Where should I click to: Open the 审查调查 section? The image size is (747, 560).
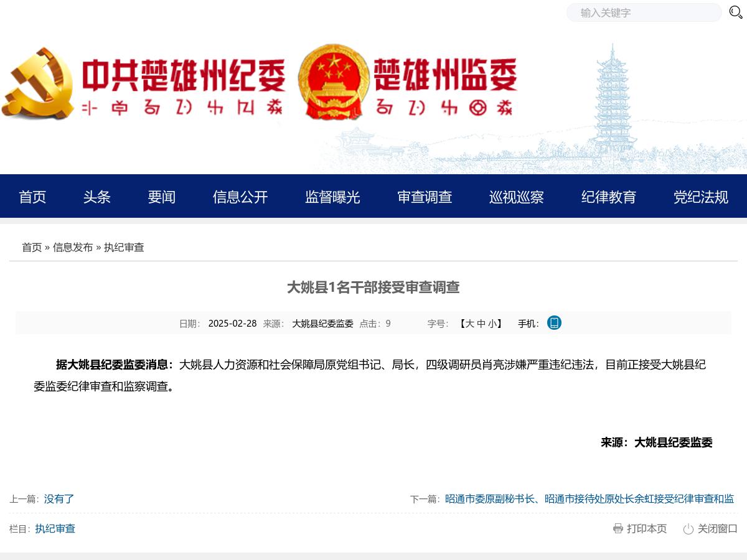tap(425, 197)
